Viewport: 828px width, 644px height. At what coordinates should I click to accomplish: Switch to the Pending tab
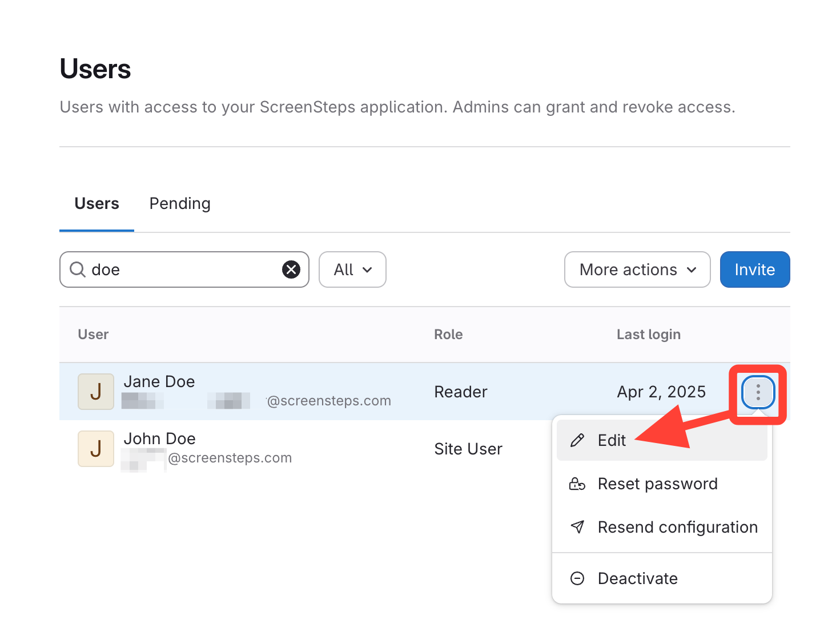click(180, 204)
